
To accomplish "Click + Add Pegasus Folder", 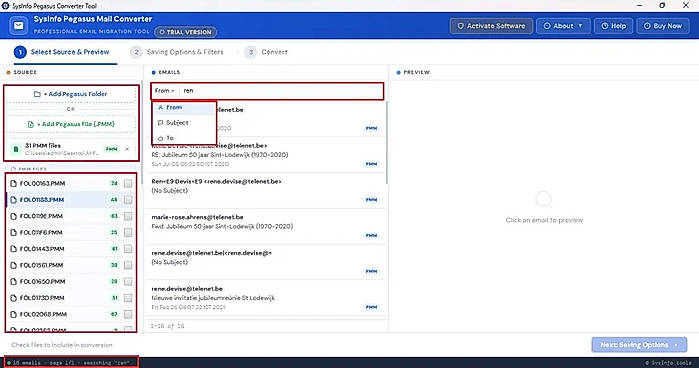I will coord(71,94).
